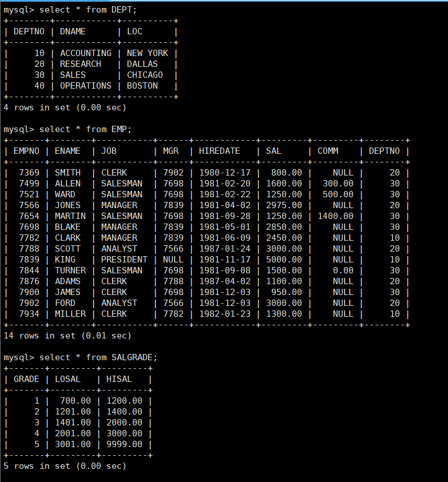
Task: Select the DNAME column header
Action: (73, 31)
